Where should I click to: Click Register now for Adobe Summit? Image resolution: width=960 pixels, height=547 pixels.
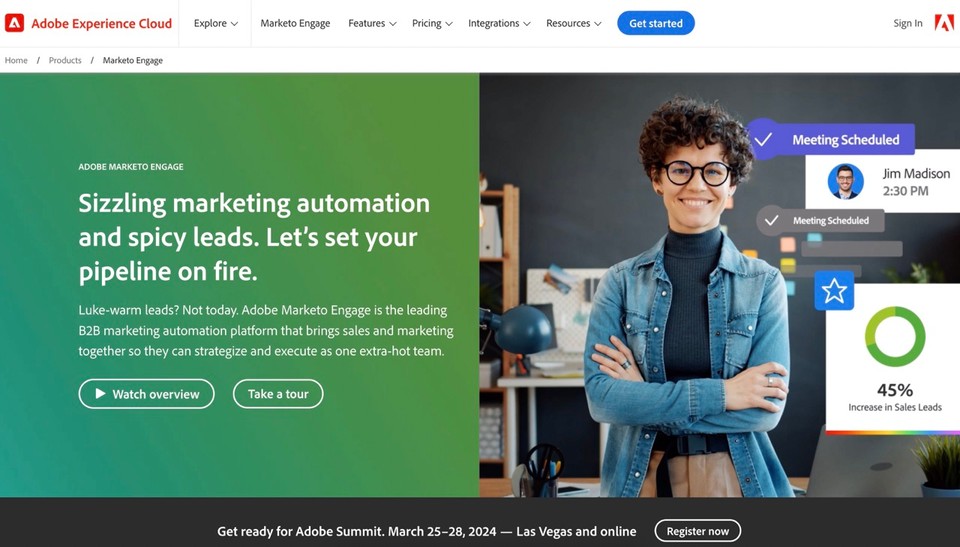pyautogui.click(x=697, y=531)
